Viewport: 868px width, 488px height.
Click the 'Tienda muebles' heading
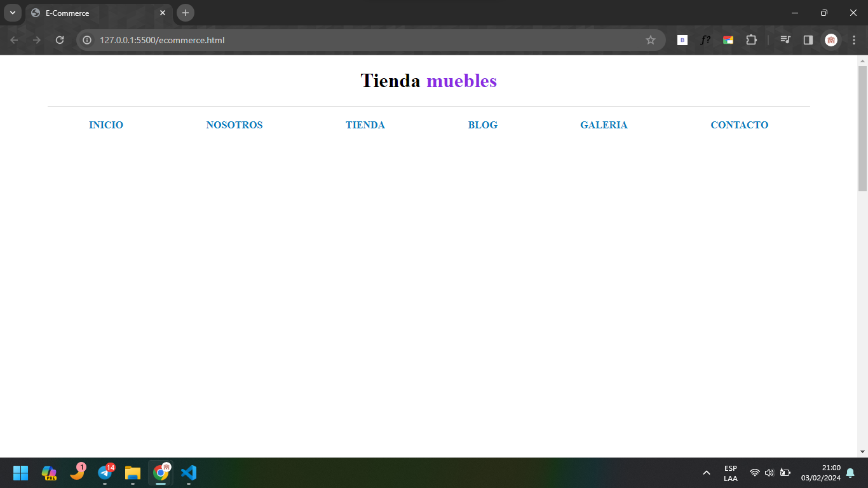click(x=429, y=81)
